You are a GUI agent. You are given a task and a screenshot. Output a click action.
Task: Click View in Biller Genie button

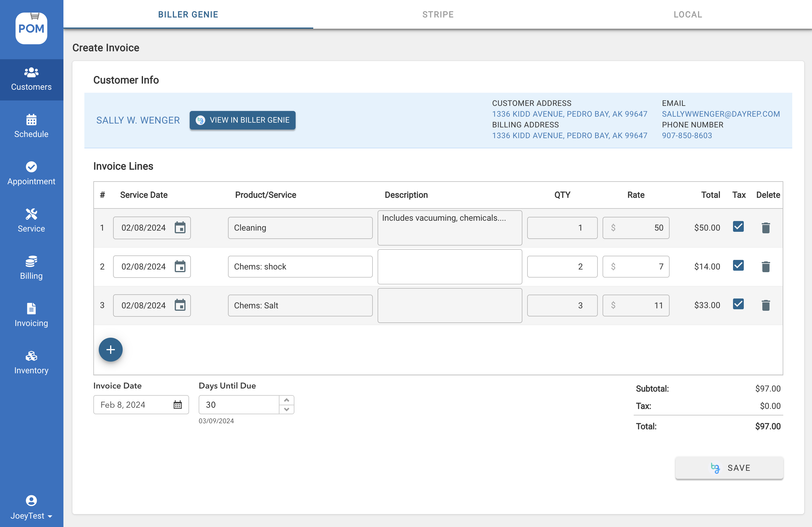click(242, 120)
